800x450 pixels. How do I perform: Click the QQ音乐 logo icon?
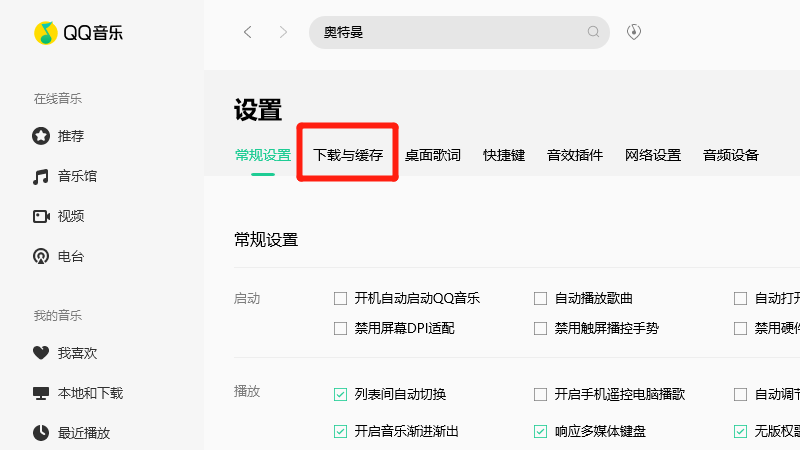(46, 33)
